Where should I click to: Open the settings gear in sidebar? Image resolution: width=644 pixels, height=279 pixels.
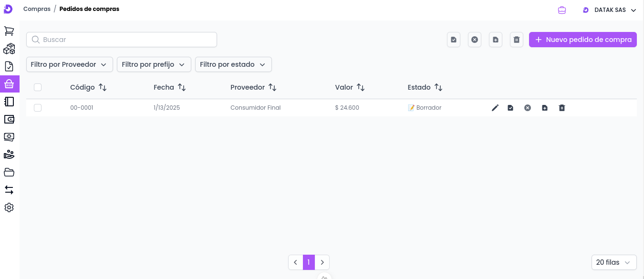[9, 207]
